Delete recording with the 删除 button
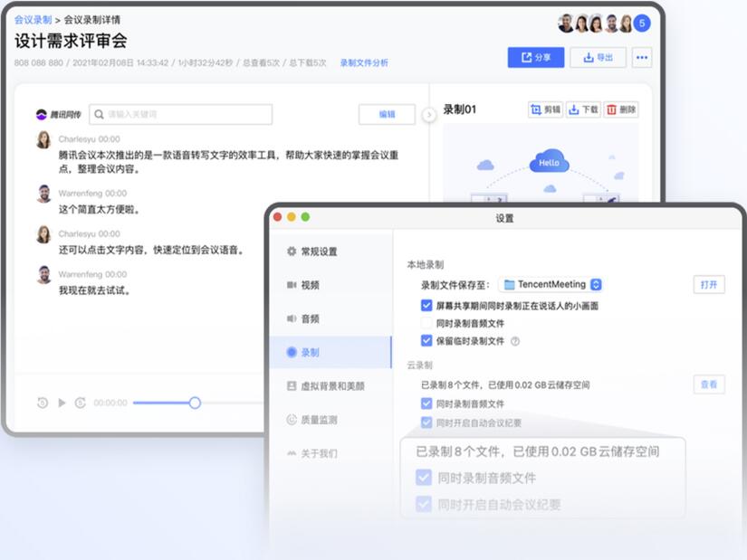Image resolution: width=747 pixels, height=560 pixels. pyautogui.click(x=621, y=109)
